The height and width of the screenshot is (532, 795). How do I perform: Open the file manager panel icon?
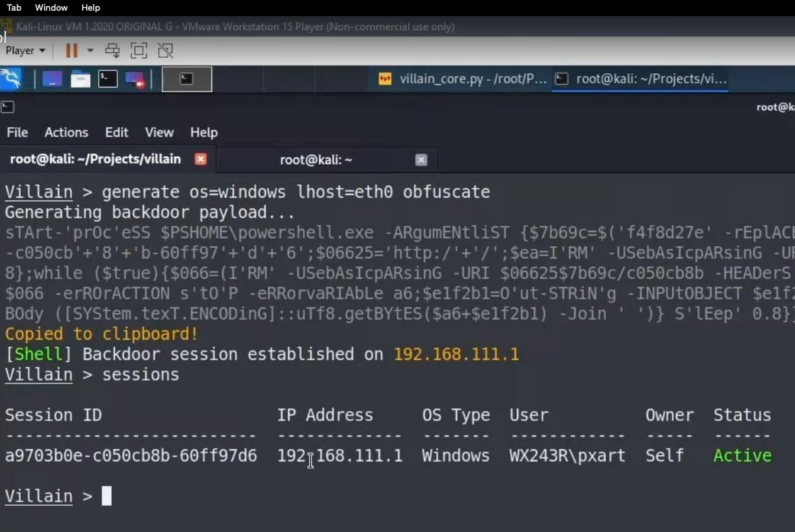(80, 79)
